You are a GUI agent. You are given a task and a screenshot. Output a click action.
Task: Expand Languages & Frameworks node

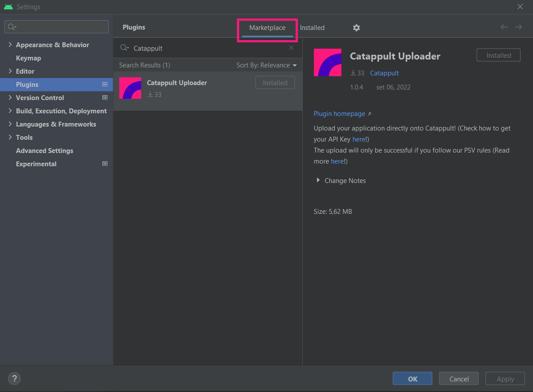(x=10, y=124)
